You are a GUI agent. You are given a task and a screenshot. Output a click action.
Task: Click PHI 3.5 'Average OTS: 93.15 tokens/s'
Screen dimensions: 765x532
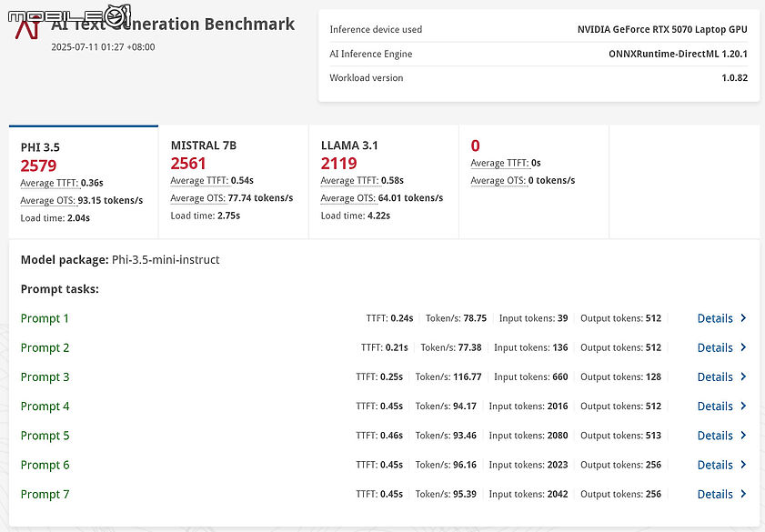[82, 200]
